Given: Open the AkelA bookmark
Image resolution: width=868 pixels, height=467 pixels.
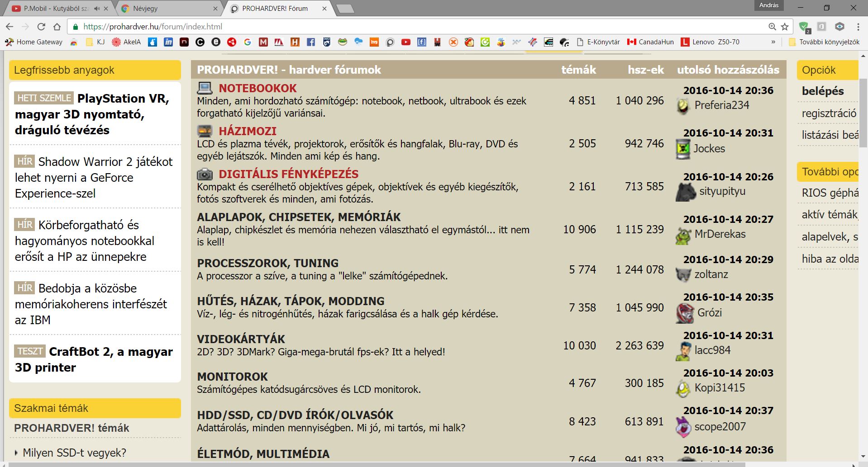Looking at the screenshot, I should [126, 42].
